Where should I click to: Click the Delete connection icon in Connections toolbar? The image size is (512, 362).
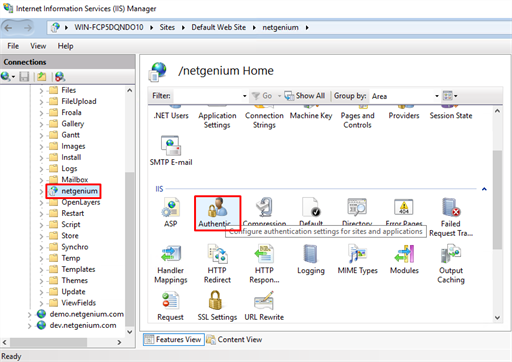60,77
